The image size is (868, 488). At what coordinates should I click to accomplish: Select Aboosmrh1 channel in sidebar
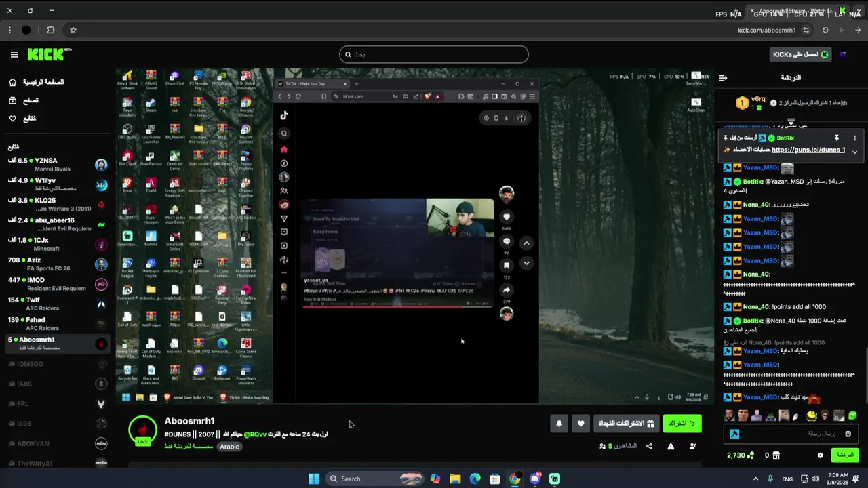[x=58, y=344]
